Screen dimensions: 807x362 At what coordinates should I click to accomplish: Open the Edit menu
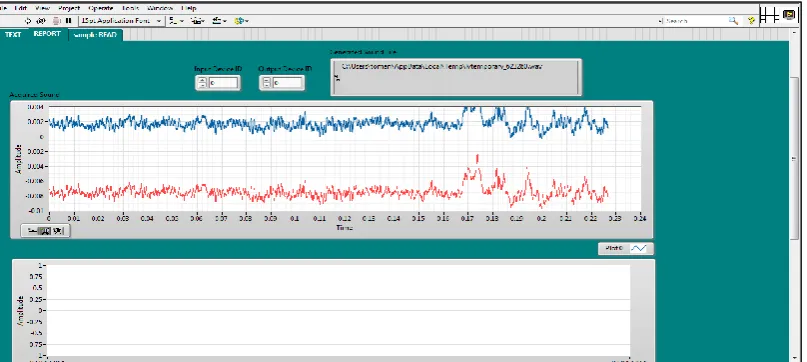point(21,8)
